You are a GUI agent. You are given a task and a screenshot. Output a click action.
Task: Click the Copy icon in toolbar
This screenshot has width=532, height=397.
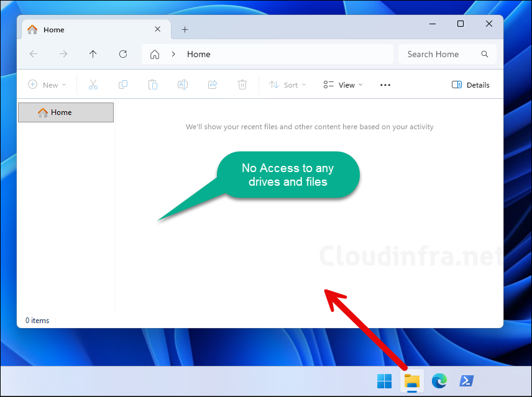pos(123,84)
